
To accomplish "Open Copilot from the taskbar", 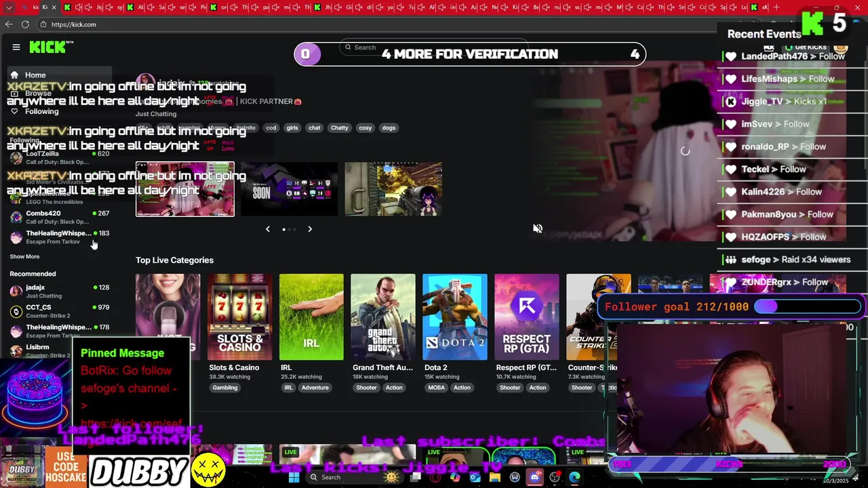I will coord(455,477).
